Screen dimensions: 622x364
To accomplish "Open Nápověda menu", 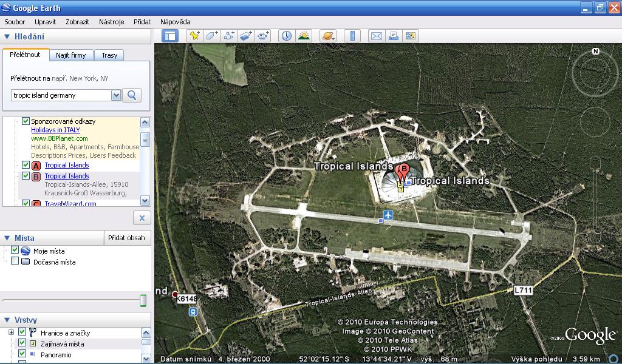I will (x=176, y=22).
